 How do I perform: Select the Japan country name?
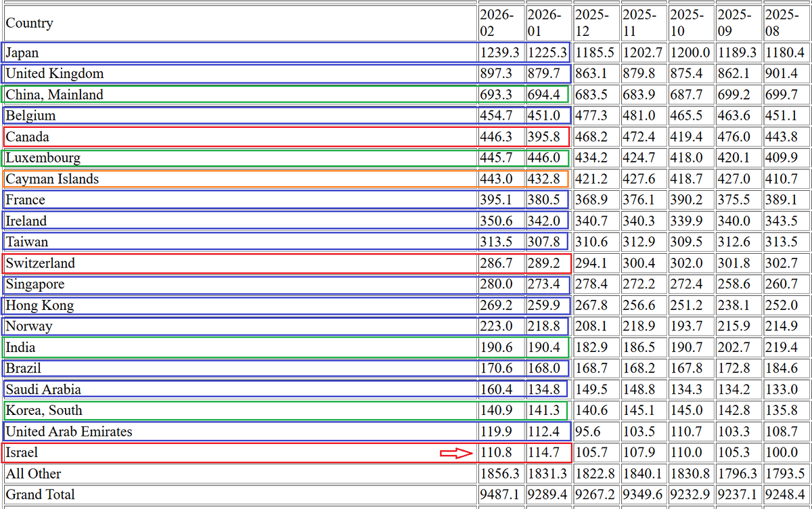tap(22, 52)
